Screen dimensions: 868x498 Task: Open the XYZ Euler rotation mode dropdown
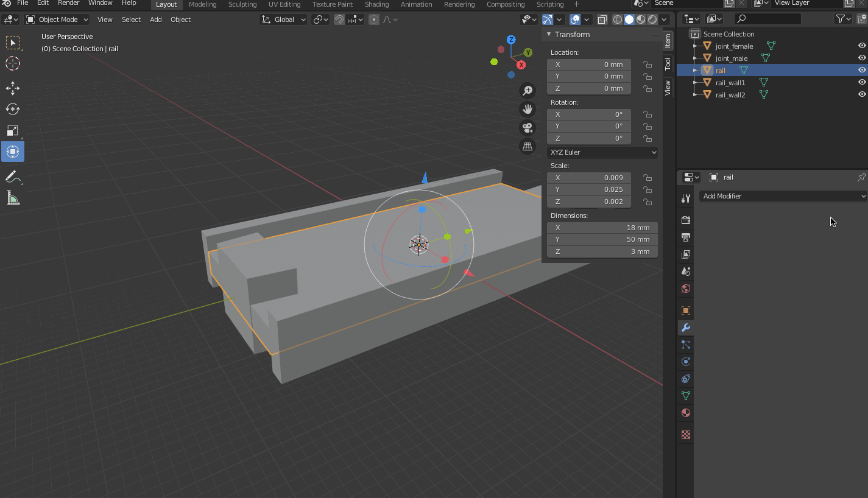click(602, 152)
